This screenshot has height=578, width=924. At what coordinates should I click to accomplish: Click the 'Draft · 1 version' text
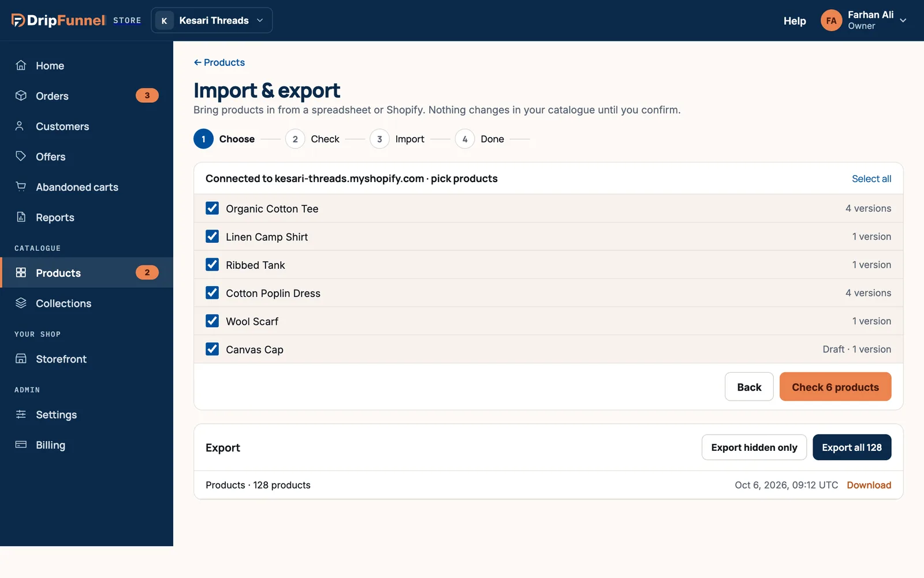click(857, 349)
